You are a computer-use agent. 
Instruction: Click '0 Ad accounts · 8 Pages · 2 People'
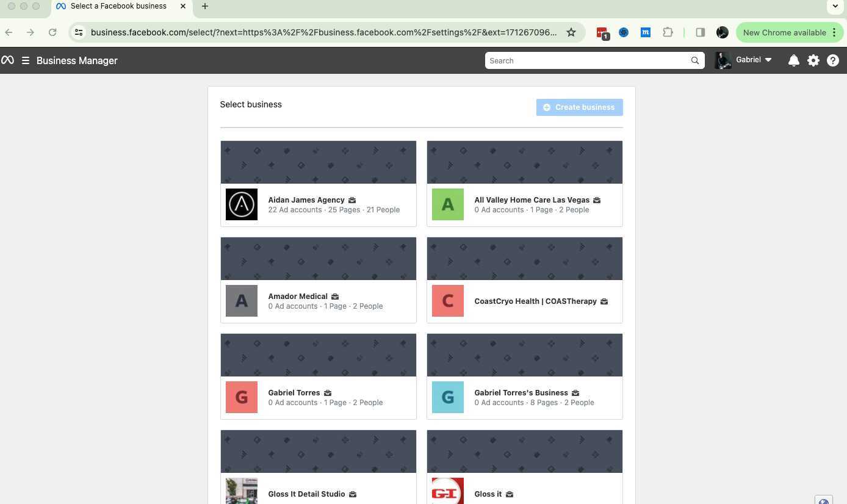coord(534,403)
